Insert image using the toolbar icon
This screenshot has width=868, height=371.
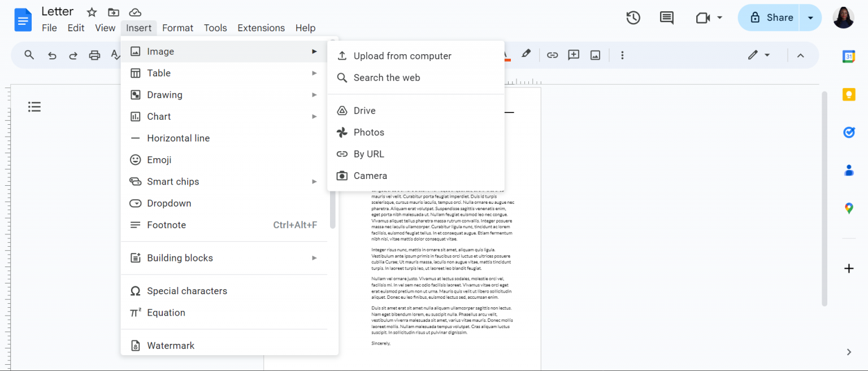[595, 55]
